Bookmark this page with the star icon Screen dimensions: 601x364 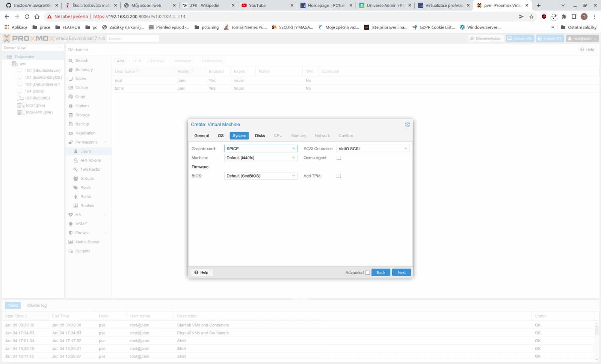[532, 17]
